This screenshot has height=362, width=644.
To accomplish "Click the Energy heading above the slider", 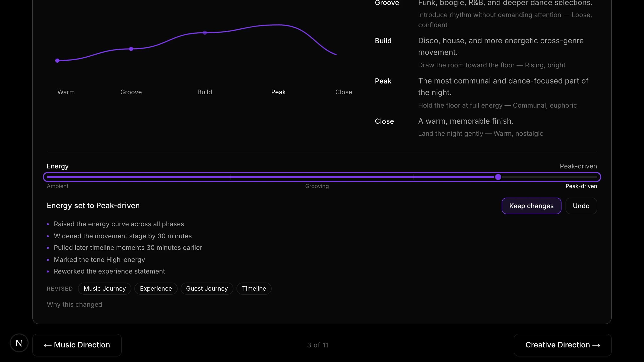I will point(58,166).
